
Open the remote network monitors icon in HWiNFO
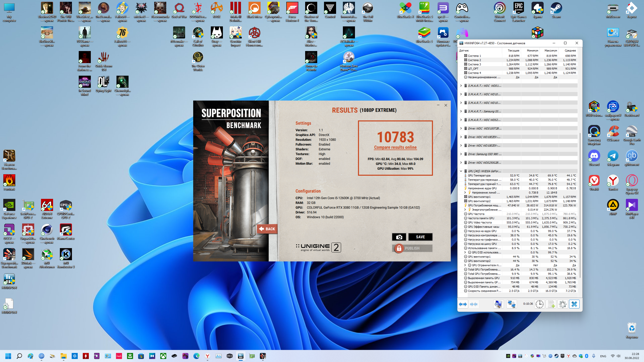tap(511, 304)
